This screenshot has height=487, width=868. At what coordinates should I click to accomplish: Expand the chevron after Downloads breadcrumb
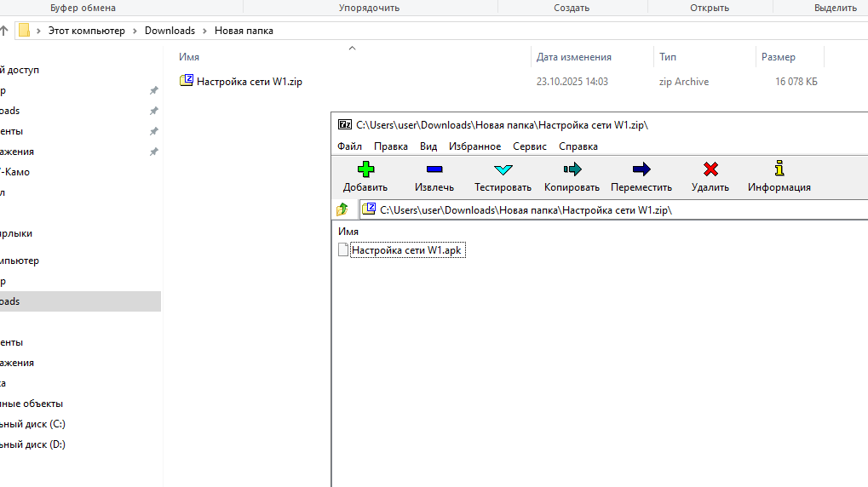[x=204, y=31]
